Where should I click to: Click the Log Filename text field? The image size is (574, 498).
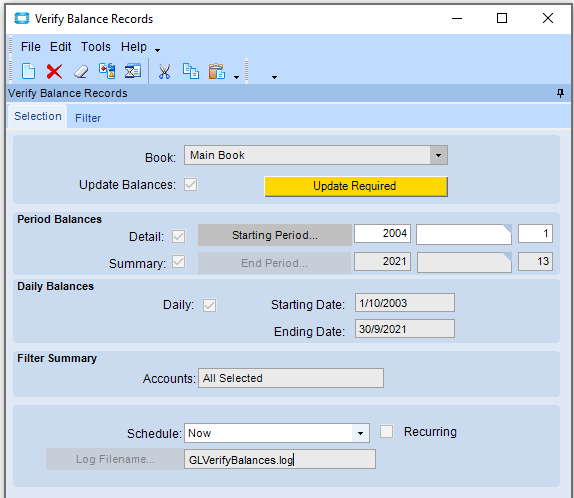pos(280,459)
